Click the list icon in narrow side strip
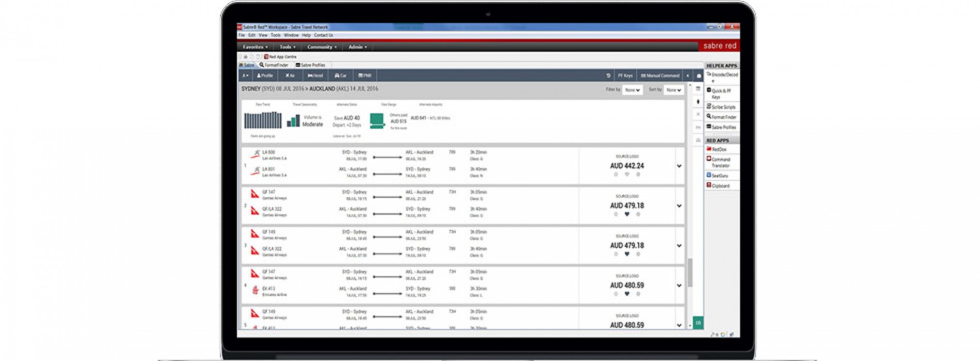980x361 pixels. point(698,89)
